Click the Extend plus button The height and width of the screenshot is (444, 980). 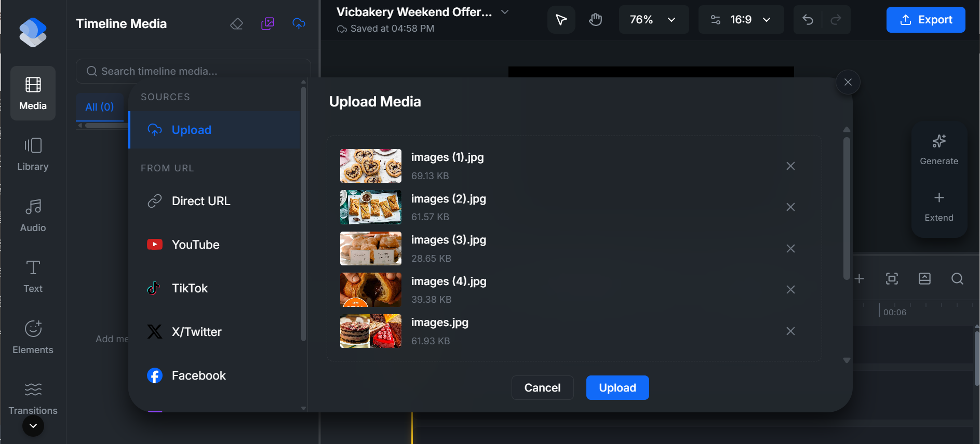pos(939,207)
